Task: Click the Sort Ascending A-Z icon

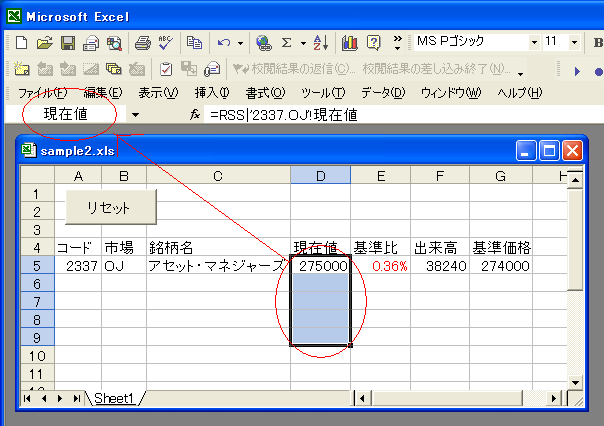Action: 320,43
